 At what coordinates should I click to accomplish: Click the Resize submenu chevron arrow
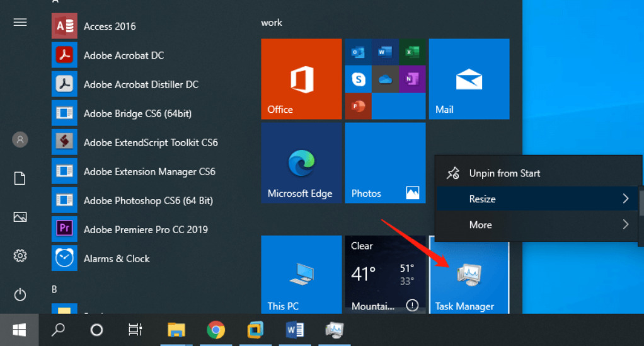coord(626,199)
